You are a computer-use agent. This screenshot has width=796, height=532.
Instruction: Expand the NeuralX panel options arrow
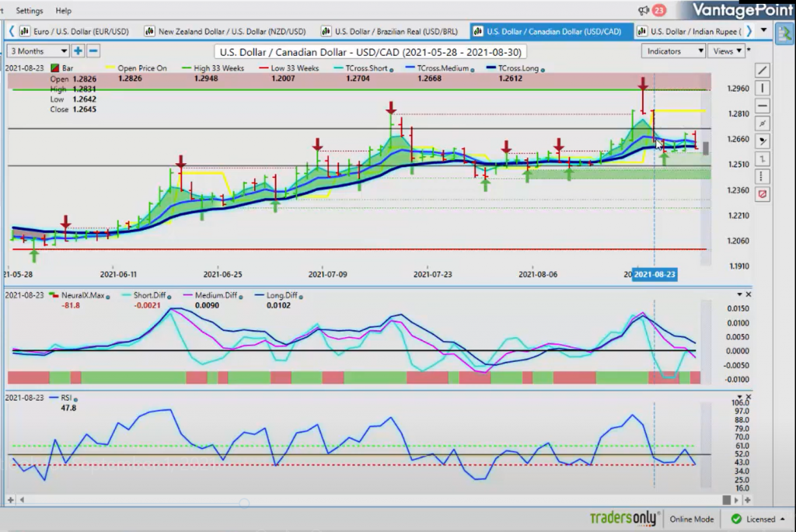click(740, 294)
